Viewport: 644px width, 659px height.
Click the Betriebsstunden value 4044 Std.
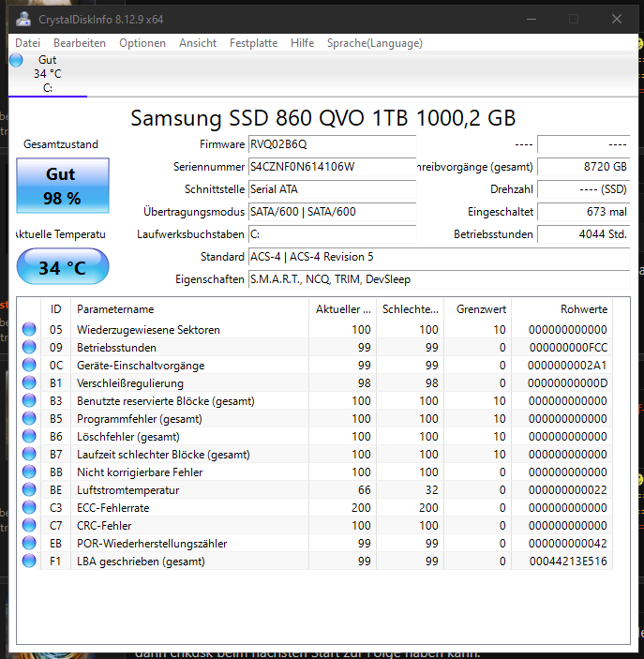coord(583,234)
